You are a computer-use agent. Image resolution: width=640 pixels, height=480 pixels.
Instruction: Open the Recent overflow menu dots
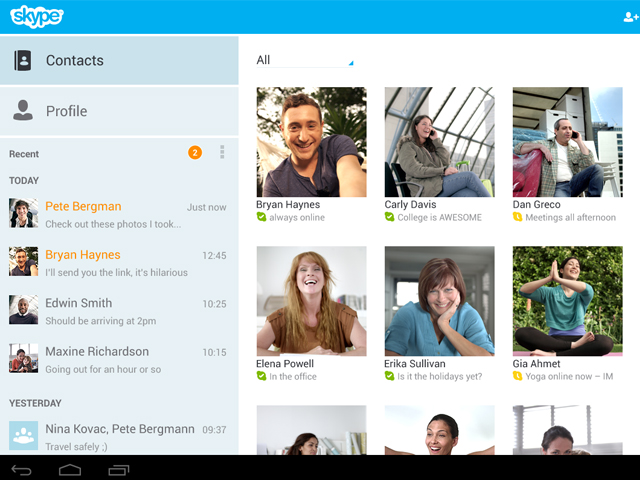222,152
